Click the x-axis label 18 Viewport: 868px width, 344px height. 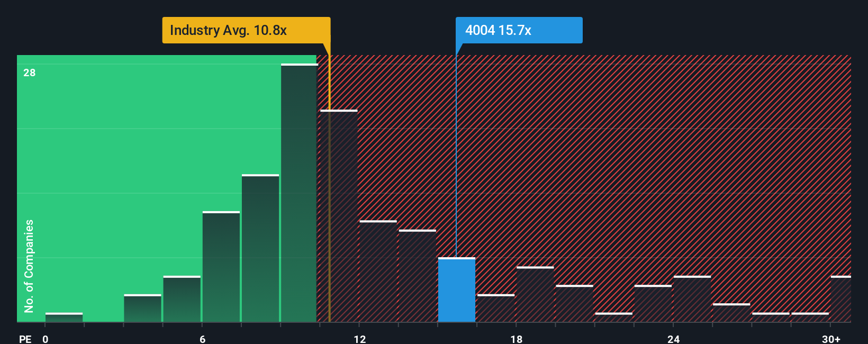(517, 339)
